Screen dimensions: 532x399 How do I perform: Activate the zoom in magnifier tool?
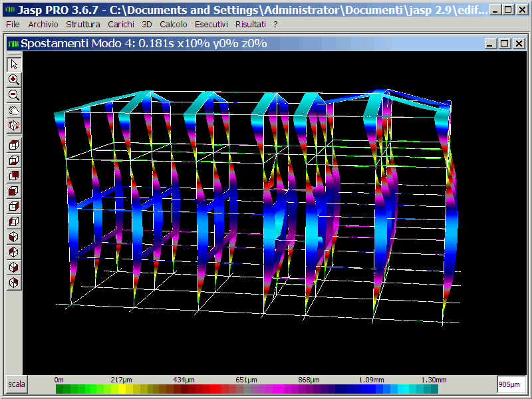tap(14, 79)
